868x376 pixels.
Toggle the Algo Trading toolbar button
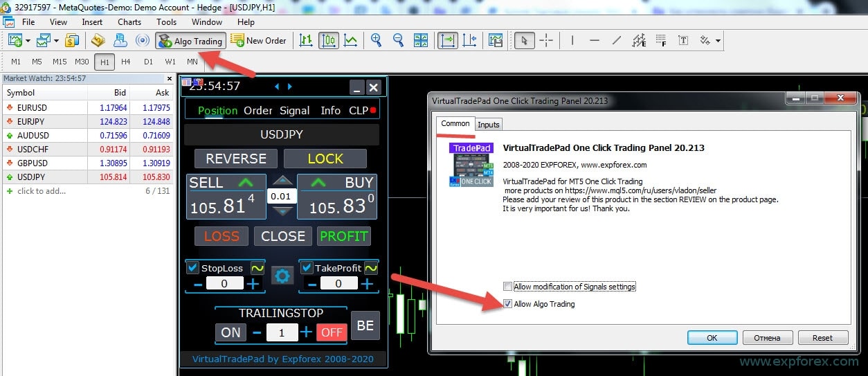click(x=190, y=41)
